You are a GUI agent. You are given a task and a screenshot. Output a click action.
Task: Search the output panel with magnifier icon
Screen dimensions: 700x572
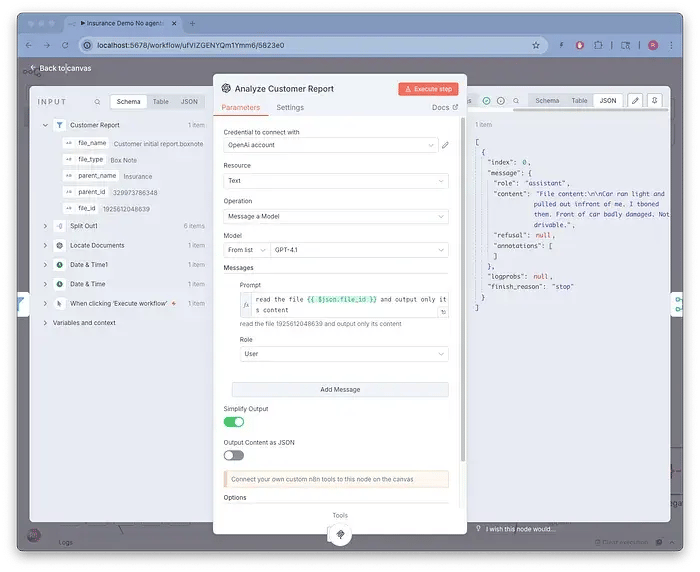tap(516, 101)
